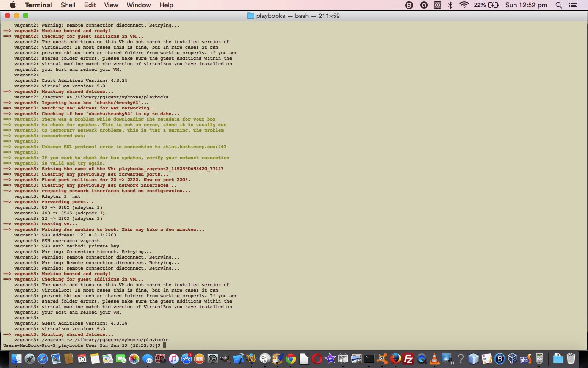This screenshot has width=588, height=368.
Task: Open the Notification Center icon
Action: tap(573, 5)
